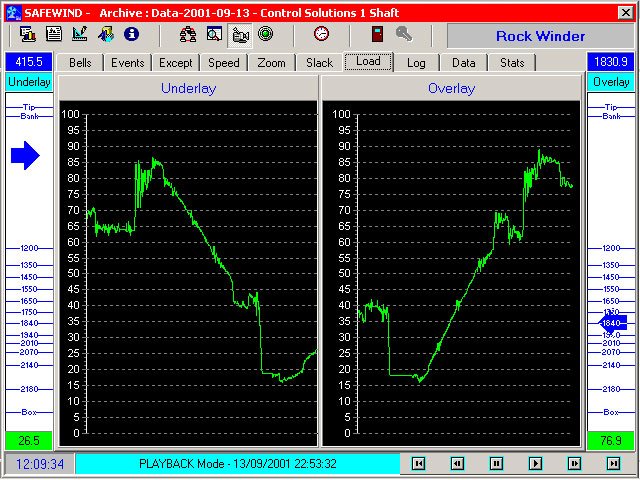Open the Events tab
Image resolution: width=640 pixels, height=480 pixels.
click(x=128, y=63)
